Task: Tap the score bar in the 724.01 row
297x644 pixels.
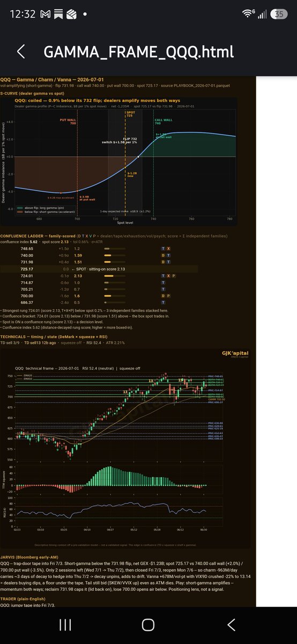Action: point(115,275)
